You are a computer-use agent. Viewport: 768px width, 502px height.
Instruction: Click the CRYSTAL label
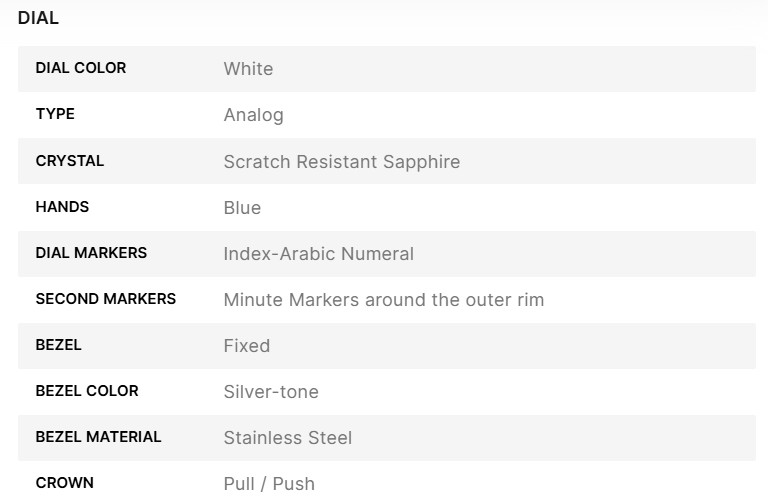pyautogui.click(x=70, y=160)
